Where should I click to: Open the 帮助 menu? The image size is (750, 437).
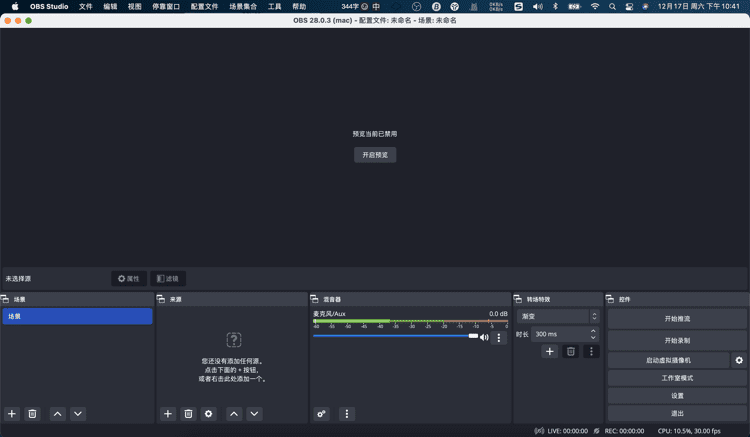click(x=299, y=6)
